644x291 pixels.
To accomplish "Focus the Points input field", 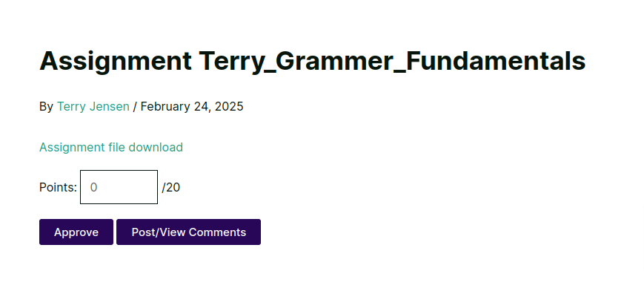I will click(x=119, y=187).
